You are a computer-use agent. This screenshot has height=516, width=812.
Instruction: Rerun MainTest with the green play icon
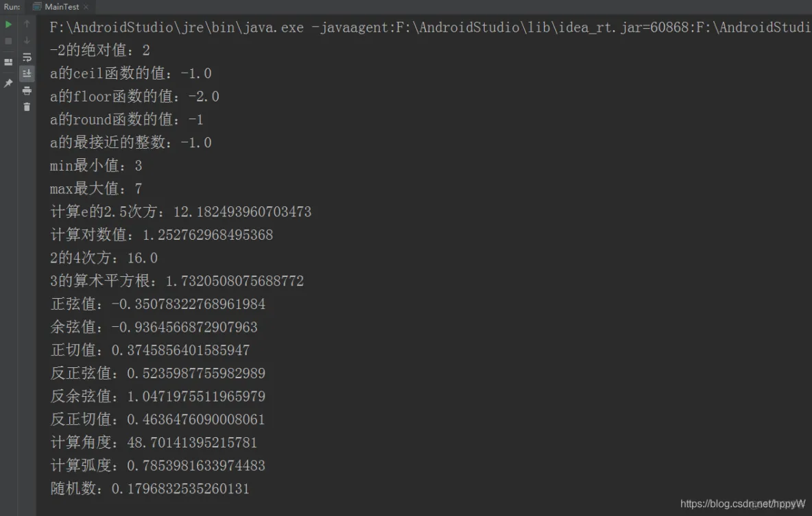tap(8, 24)
